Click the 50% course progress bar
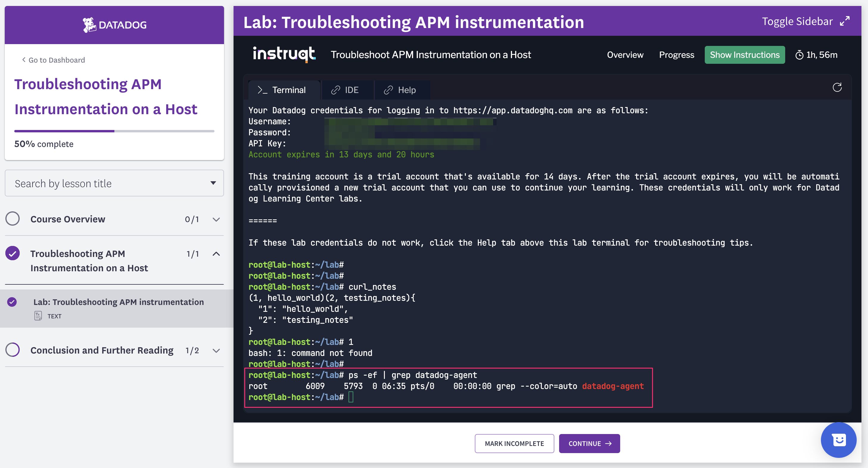 click(x=114, y=131)
